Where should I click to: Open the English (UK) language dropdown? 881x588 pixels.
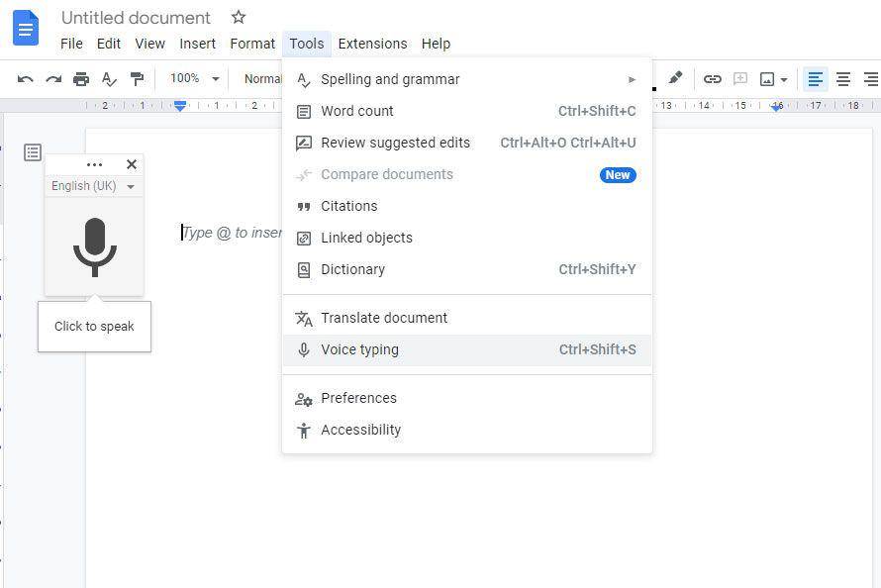(x=93, y=186)
